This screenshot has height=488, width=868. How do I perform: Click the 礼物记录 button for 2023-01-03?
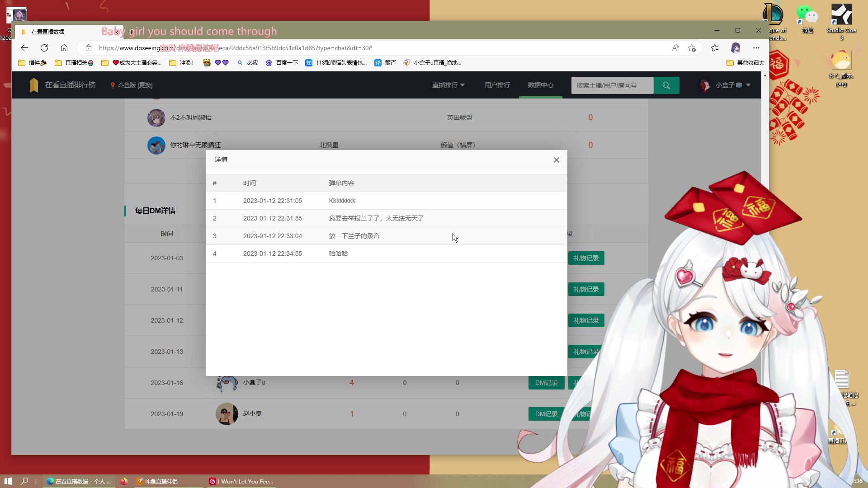point(586,258)
